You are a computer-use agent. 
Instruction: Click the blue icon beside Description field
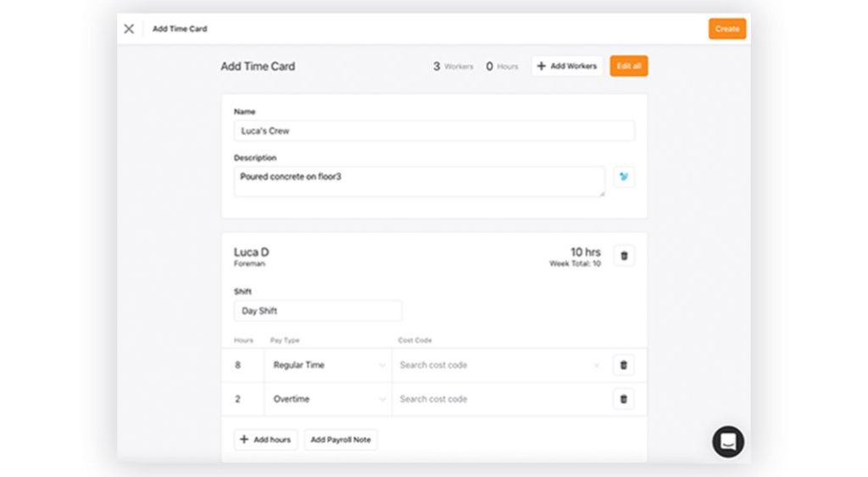pyautogui.click(x=624, y=177)
